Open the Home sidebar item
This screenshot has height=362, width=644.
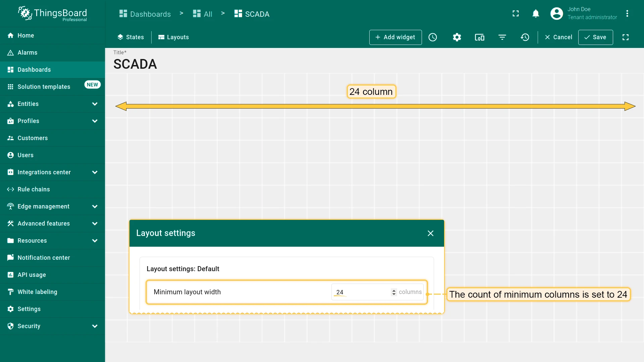point(52,36)
